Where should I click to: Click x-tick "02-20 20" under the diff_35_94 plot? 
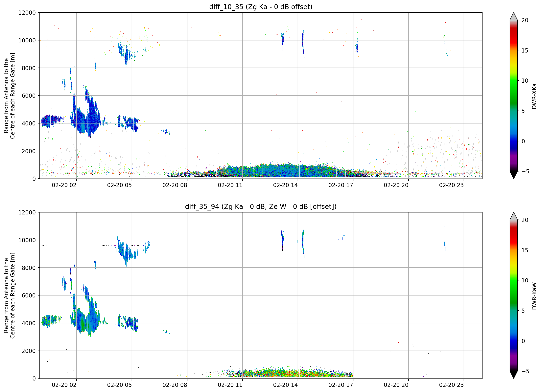coord(396,385)
